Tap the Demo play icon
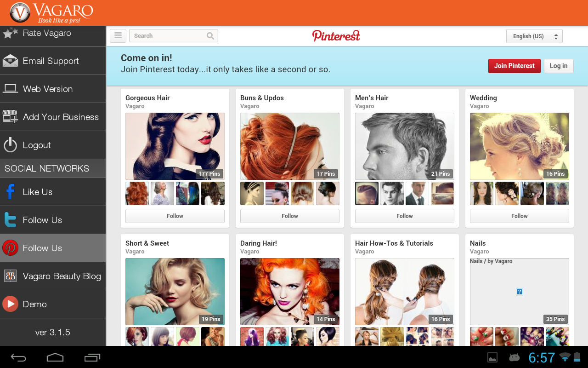The height and width of the screenshot is (368, 588). pyautogui.click(x=10, y=304)
